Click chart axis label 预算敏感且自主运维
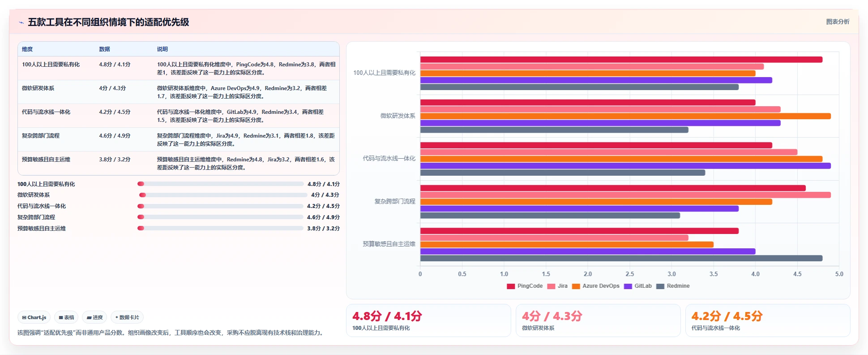Viewport: 868px width, 355px height. tap(389, 244)
